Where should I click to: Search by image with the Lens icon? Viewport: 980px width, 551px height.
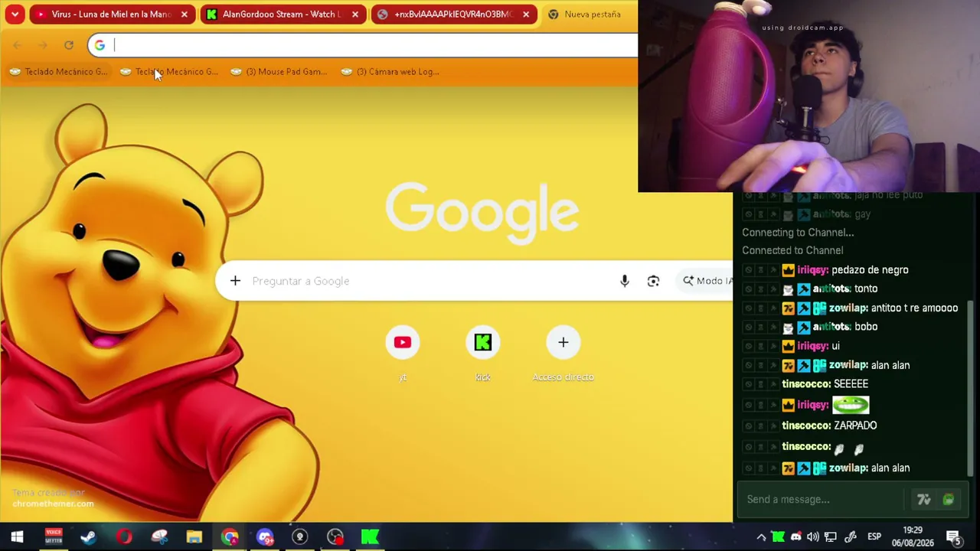pos(653,281)
